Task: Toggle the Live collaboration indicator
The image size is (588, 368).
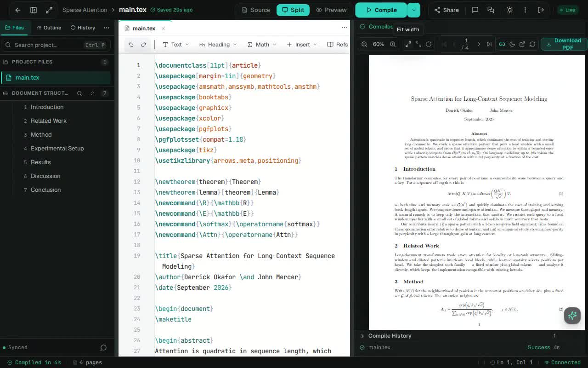Action: (x=567, y=10)
